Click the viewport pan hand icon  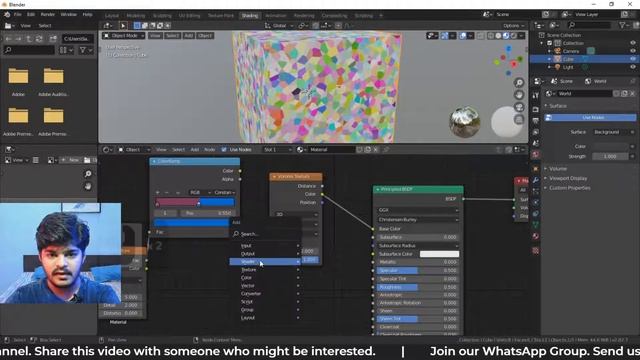(x=519, y=95)
